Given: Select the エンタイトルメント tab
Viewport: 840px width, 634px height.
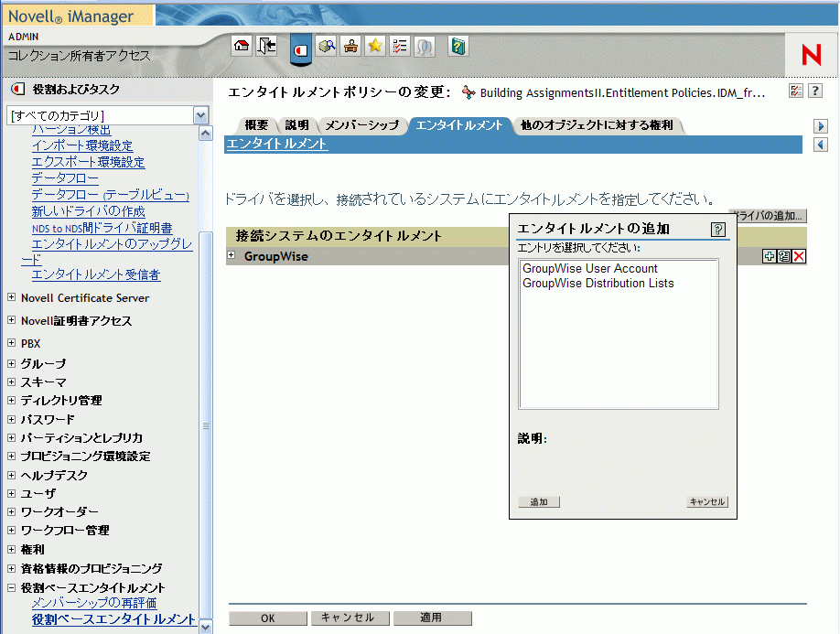Looking at the screenshot, I should point(459,124).
